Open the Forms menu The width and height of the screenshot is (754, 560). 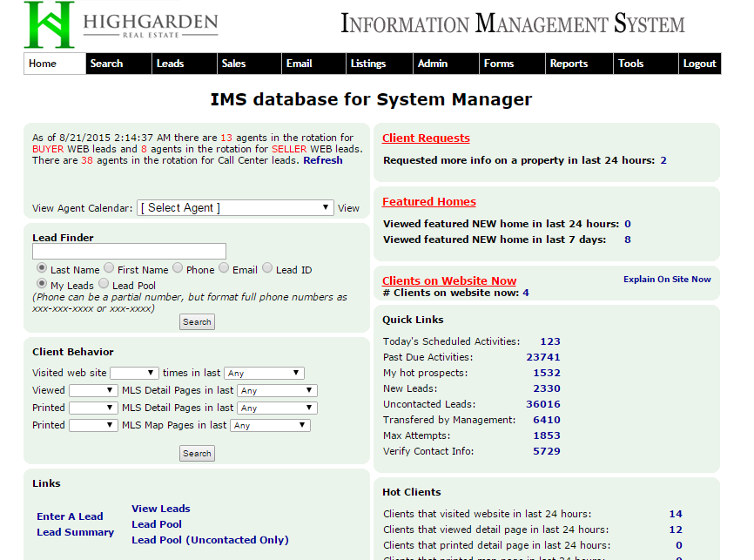pyautogui.click(x=512, y=64)
